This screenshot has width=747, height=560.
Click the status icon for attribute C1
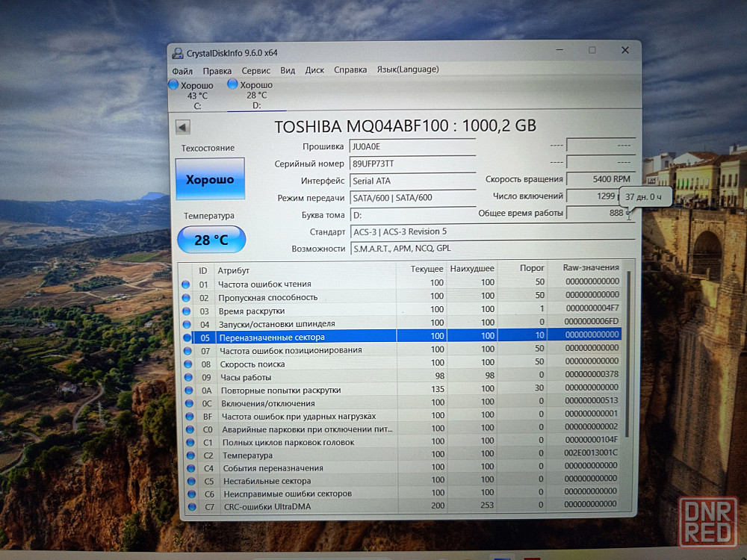click(x=190, y=442)
